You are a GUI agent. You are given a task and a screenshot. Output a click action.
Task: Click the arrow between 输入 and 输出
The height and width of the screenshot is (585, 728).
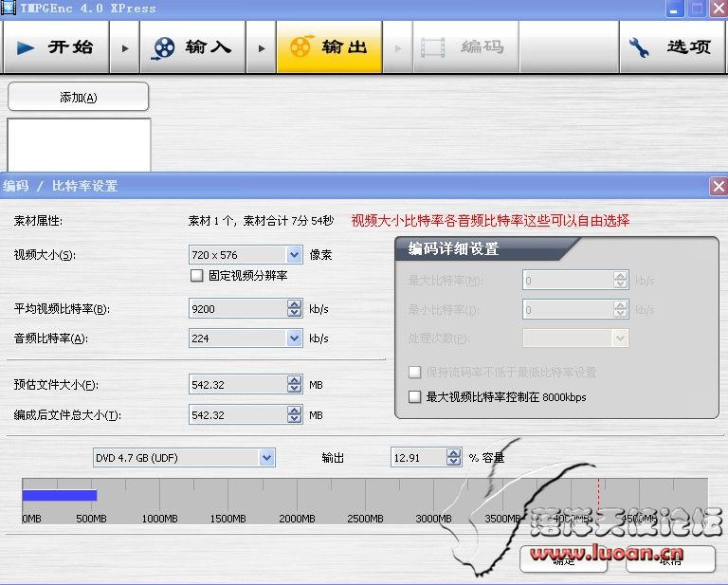(262, 47)
